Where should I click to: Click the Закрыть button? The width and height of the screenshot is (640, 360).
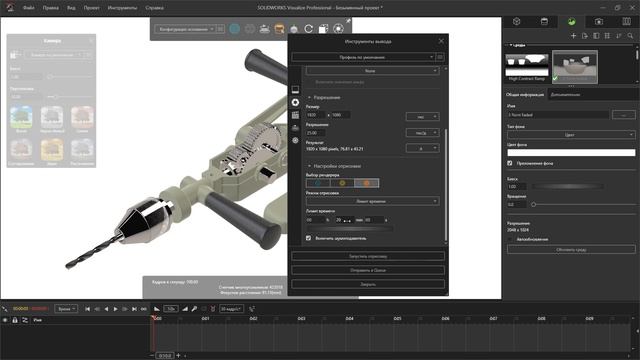point(368,284)
